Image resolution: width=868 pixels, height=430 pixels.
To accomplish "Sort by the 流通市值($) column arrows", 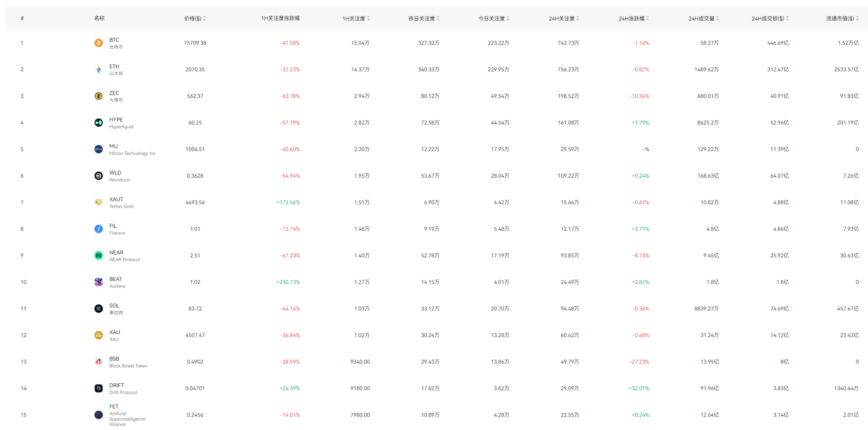I will [857, 18].
